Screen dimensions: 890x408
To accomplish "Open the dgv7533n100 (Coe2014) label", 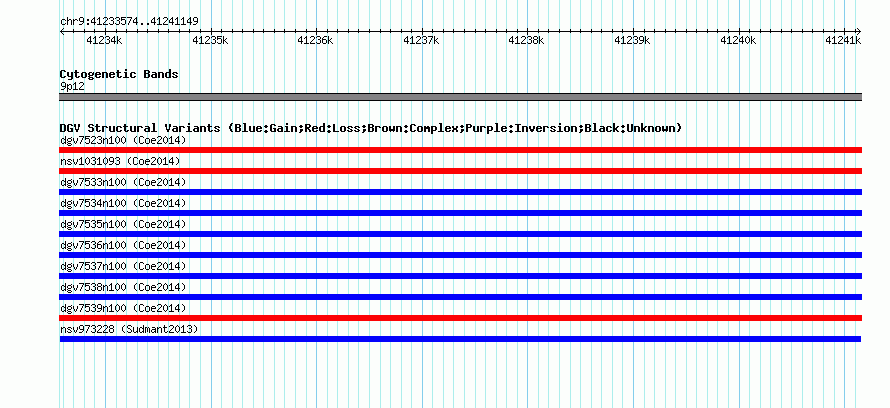I will (x=123, y=182).
